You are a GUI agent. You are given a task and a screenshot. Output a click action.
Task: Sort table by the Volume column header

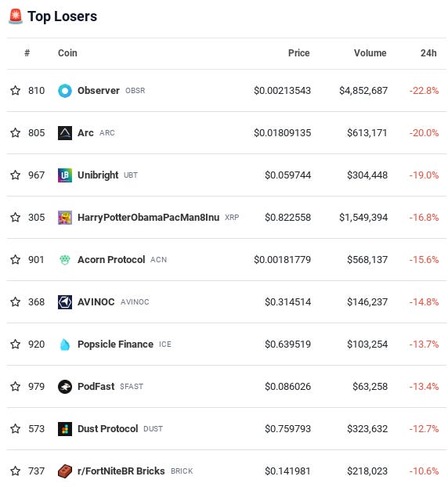point(370,53)
